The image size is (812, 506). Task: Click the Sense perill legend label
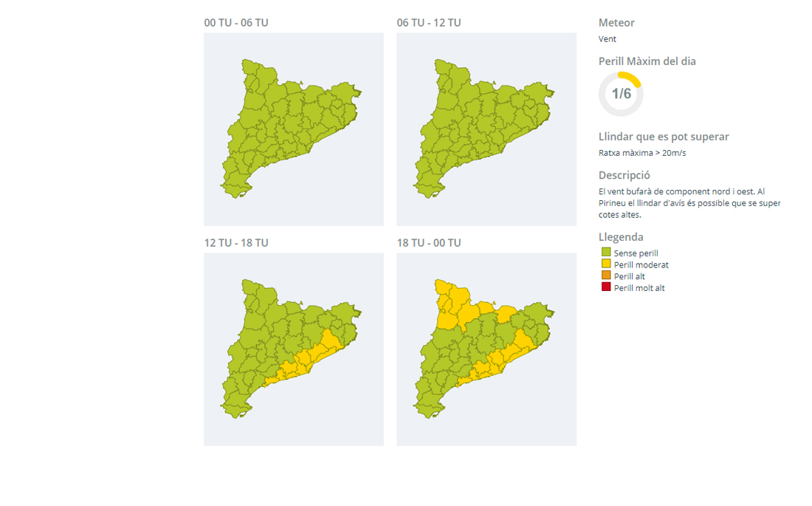pos(636,253)
